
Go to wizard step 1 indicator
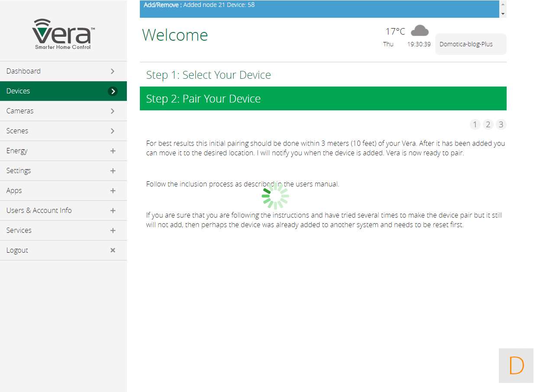tap(475, 125)
